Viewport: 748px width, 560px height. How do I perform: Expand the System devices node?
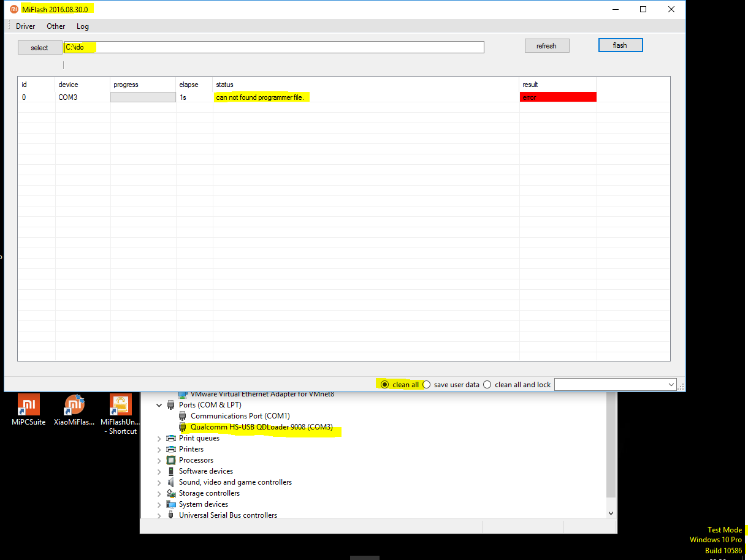pyautogui.click(x=159, y=504)
